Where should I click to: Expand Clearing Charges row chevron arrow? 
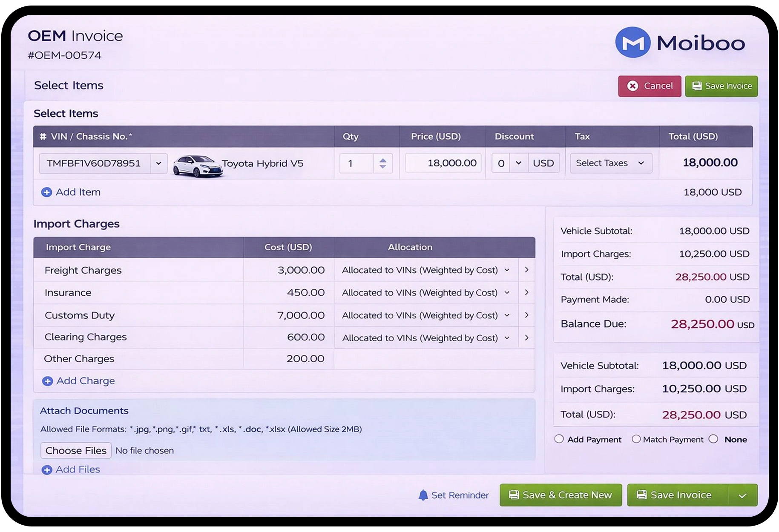point(527,338)
